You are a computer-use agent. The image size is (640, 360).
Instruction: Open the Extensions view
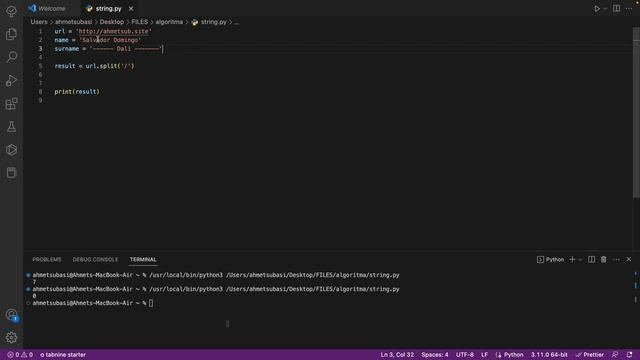11,104
